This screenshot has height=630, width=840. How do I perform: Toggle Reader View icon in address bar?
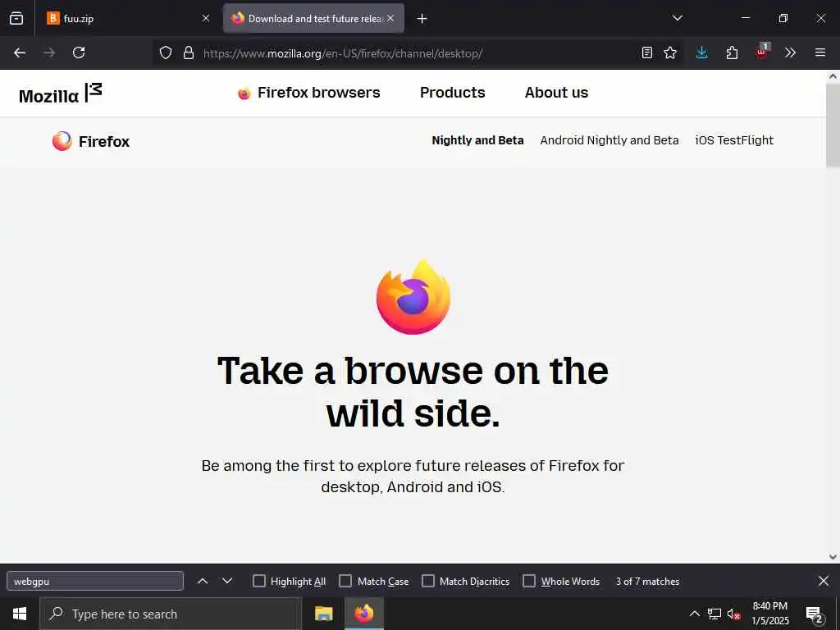click(647, 52)
